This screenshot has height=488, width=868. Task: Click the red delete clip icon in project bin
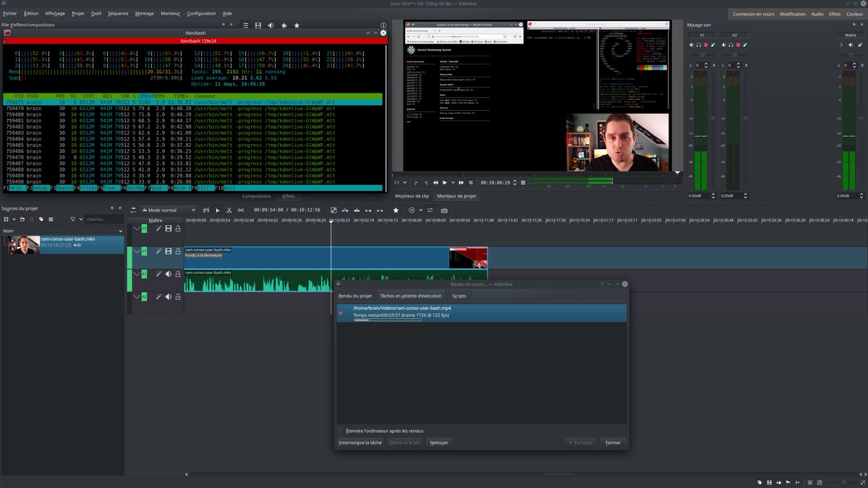coord(32,219)
